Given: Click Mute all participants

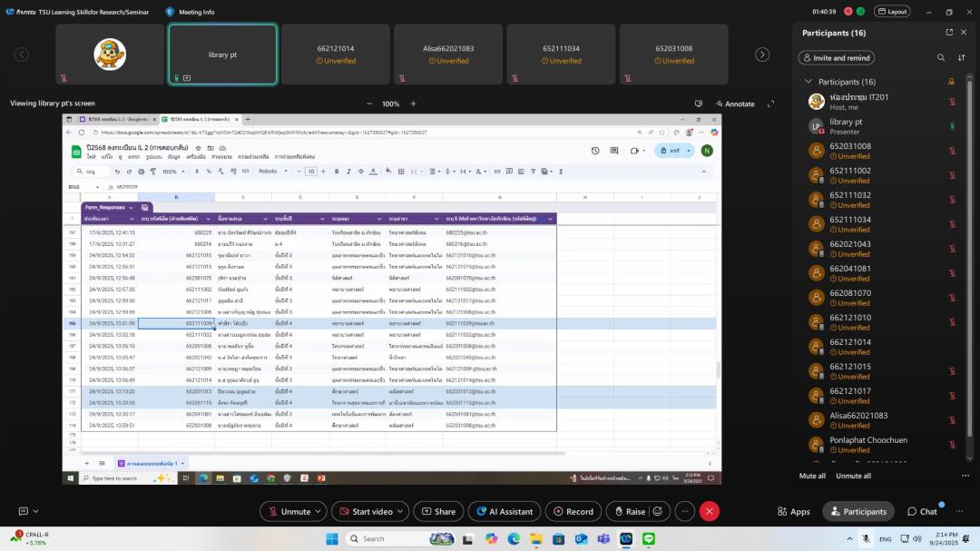Looking at the screenshot, I should click(812, 476).
